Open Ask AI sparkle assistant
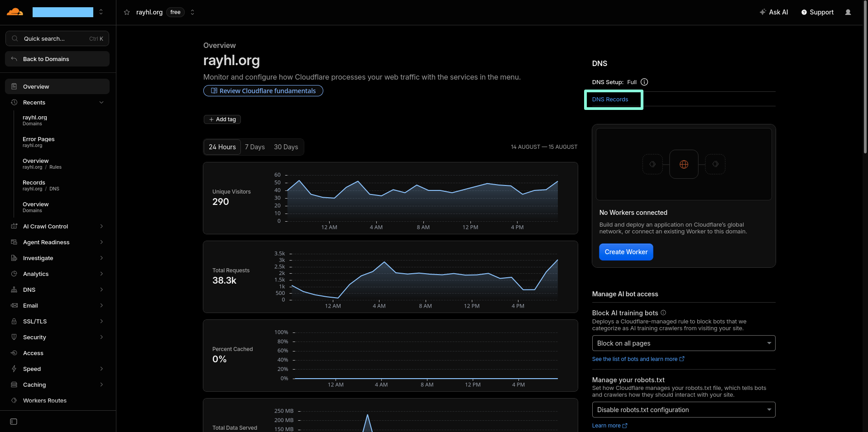 (773, 12)
